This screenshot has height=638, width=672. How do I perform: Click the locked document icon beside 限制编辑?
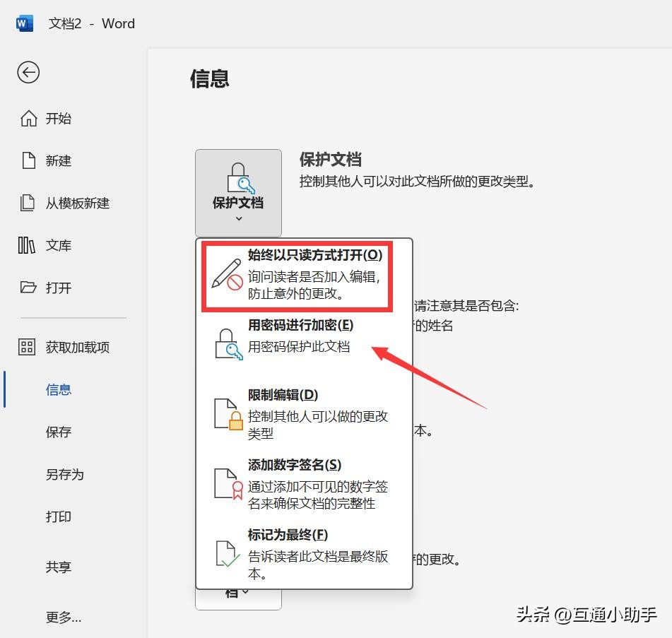point(228,414)
